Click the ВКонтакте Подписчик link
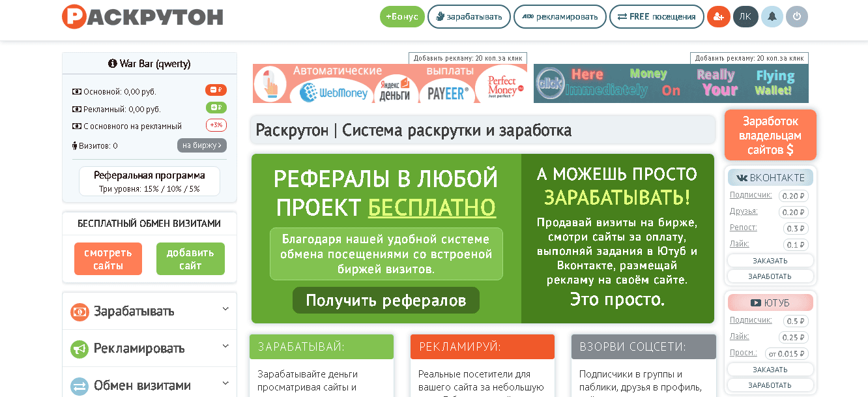 click(x=751, y=195)
